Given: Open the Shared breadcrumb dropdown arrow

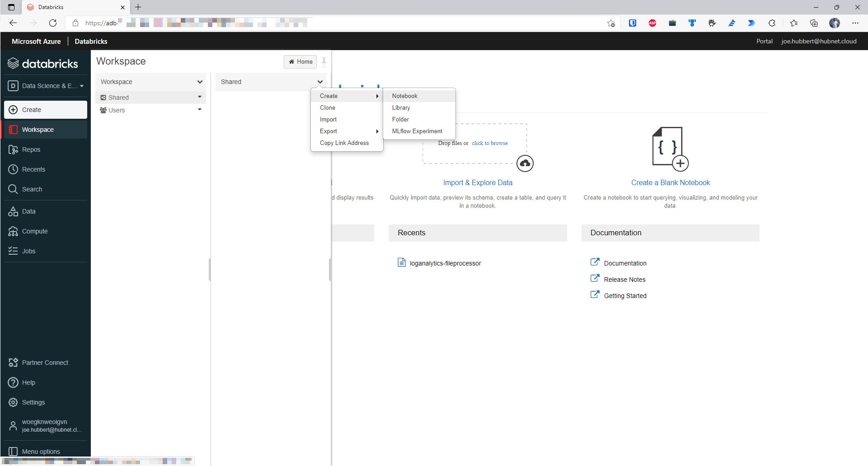Looking at the screenshot, I should pyautogui.click(x=320, y=82).
